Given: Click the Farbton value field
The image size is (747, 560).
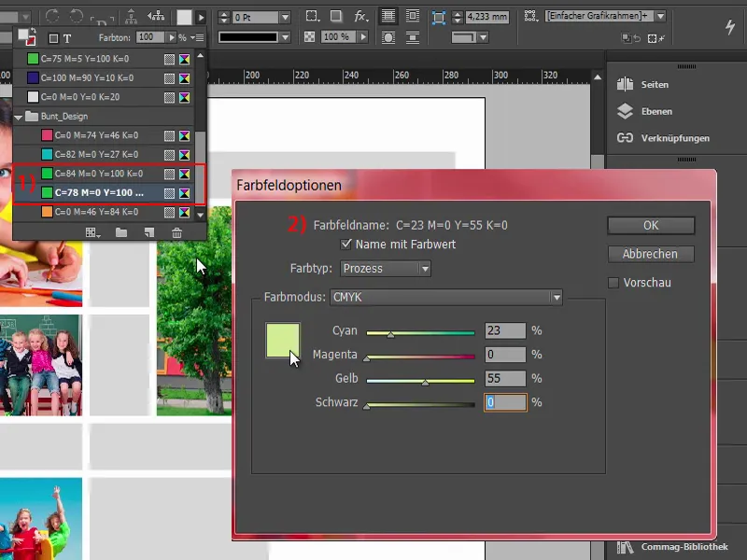Looking at the screenshot, I should tap(150, 37).
